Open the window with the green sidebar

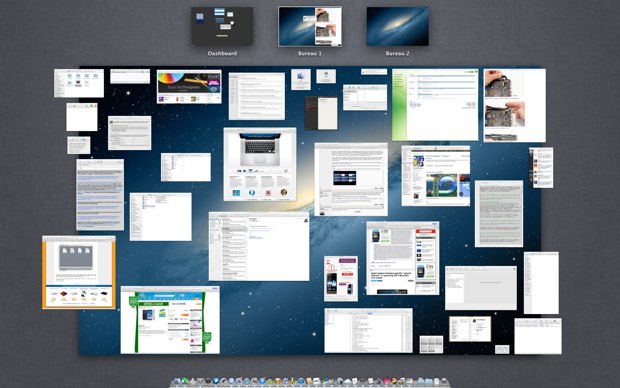point(435,105)
